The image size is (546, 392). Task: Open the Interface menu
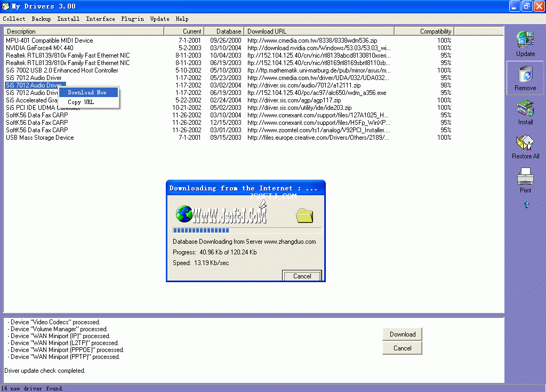[x=100, y=19]
